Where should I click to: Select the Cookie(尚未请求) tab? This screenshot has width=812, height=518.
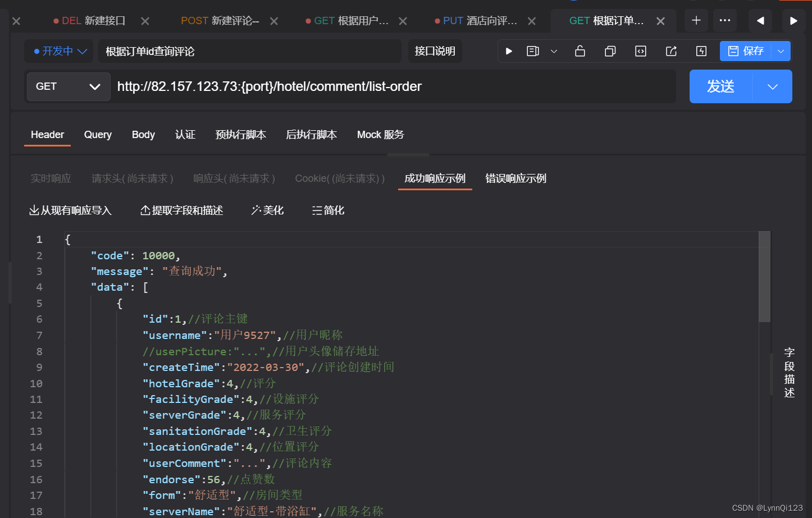click(x=340, y=178)
